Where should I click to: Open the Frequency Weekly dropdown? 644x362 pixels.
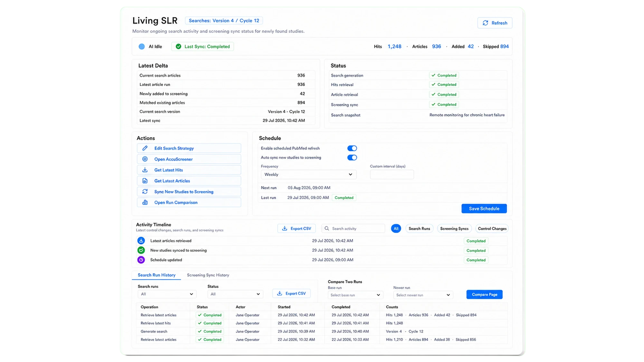[308, 174]
